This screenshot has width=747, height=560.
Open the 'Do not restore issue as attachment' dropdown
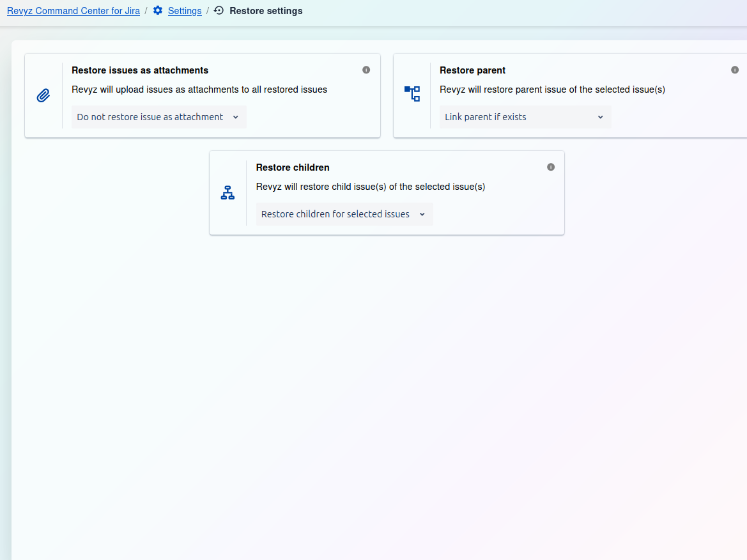click(x=158, y=117)
